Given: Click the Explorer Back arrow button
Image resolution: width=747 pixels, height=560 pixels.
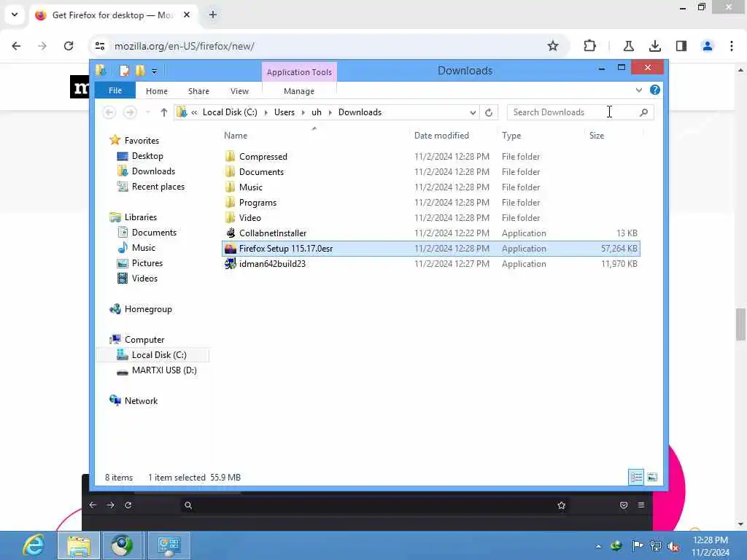Looking at the screenshot, I should [109, 112].
